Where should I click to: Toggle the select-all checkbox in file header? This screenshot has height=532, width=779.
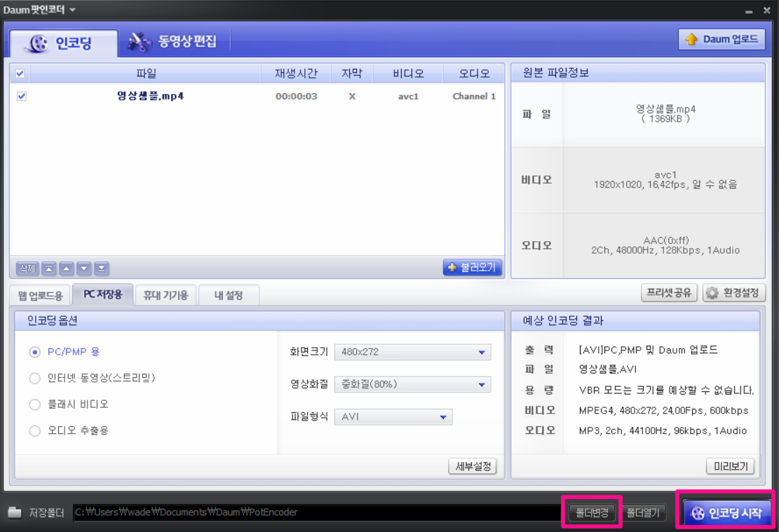coord(20,74)
